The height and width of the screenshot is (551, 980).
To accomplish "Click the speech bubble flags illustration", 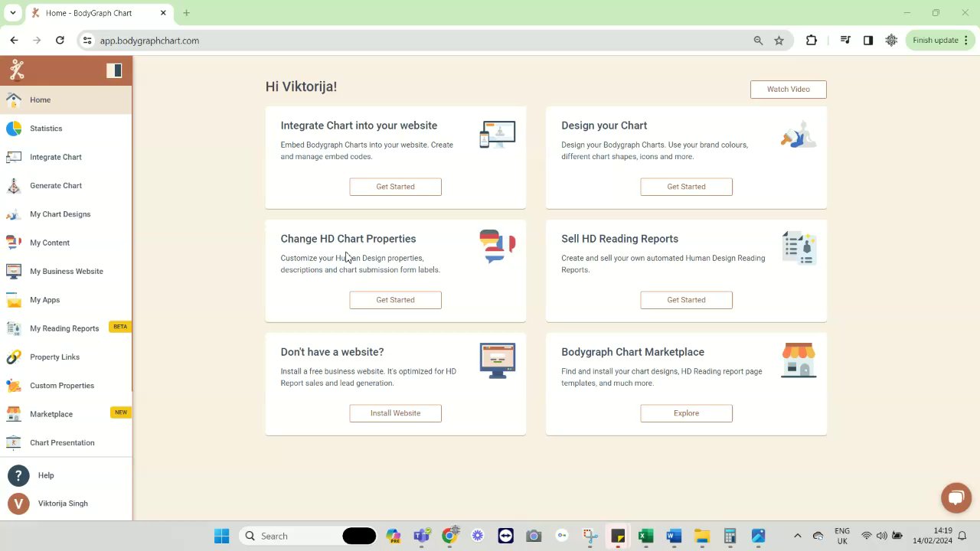I will point(498,246).
